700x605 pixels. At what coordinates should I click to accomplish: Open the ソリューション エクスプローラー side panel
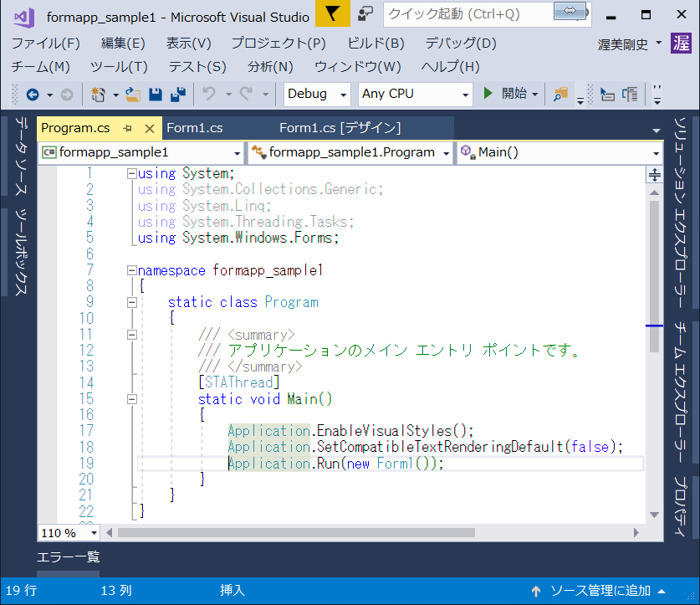[x=681, y=213]
